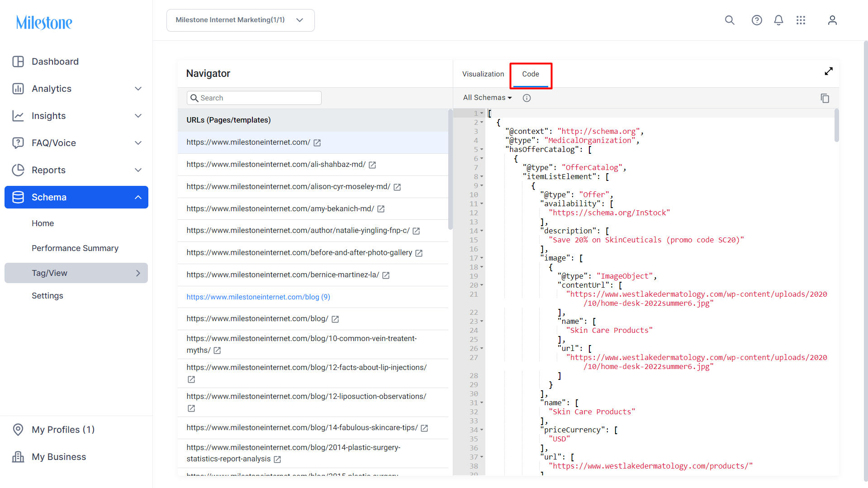
Task: Open 12-facts-about-lip-injections external link icon
Action: [191, 379]
